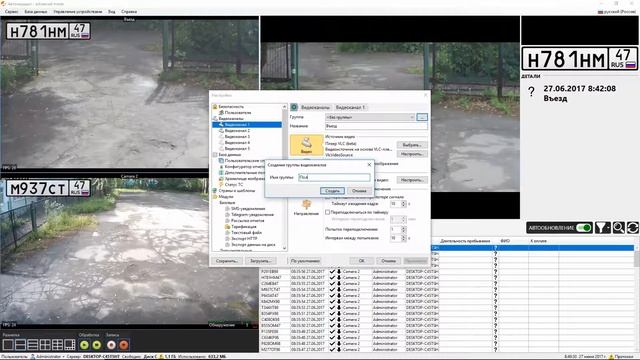Click the events table vertical scrollbar

(x=637, y=298)
